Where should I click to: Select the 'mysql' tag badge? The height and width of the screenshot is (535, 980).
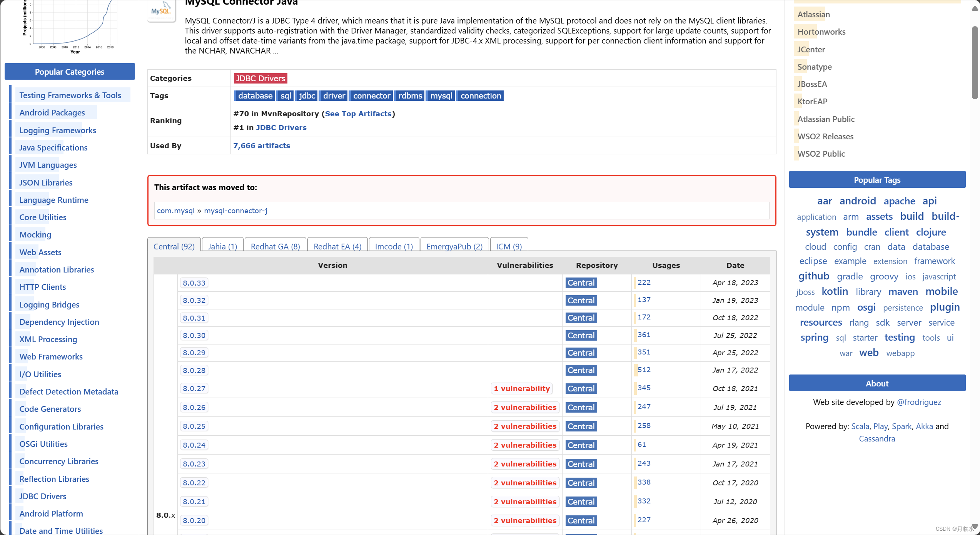pos(441,95)
